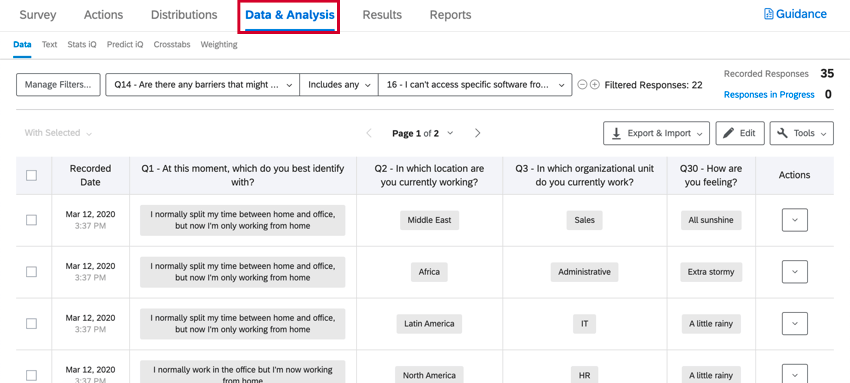Go to previous page arrow
850x383 pixels.
tap(369, 133)
